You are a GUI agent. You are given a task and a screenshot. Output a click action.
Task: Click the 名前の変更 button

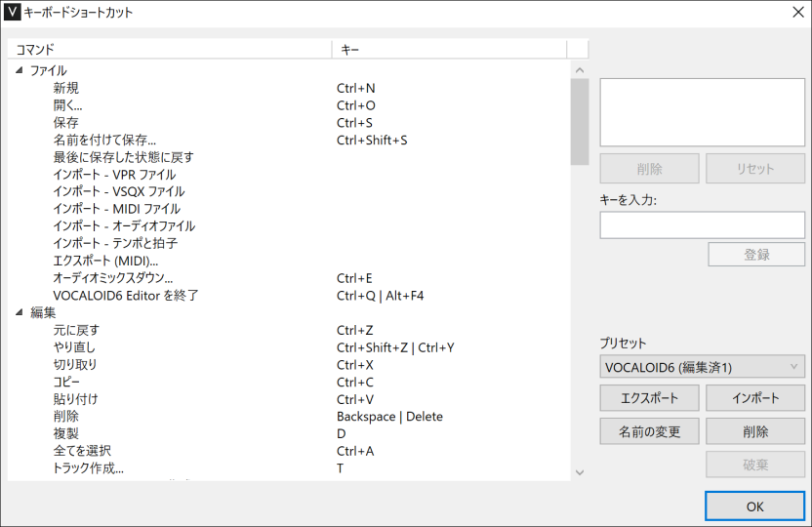tap(649, 431)
